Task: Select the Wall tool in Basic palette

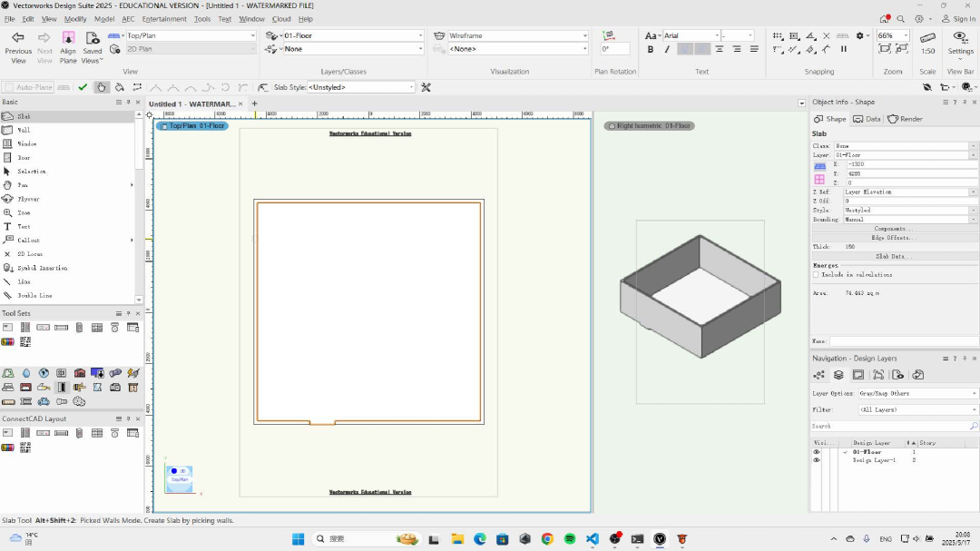Action: pyautogui.click(x=24, y=130)
